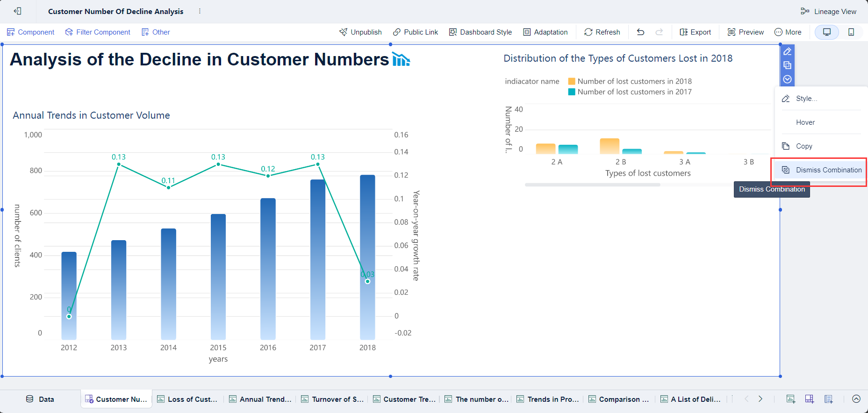Choose Style... from the context menu
Image resolution: width=868 pixels, height=413 pixels.
(821, 99)
